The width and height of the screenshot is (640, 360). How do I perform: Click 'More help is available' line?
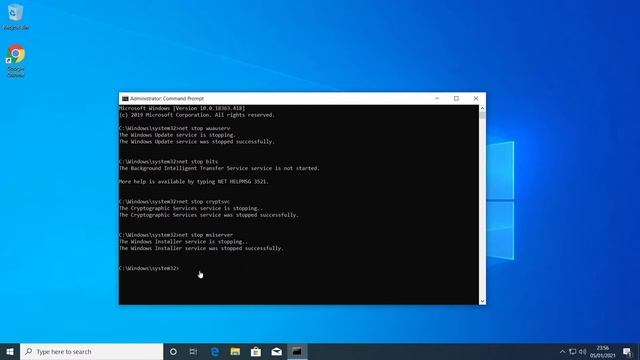[194, 182]
